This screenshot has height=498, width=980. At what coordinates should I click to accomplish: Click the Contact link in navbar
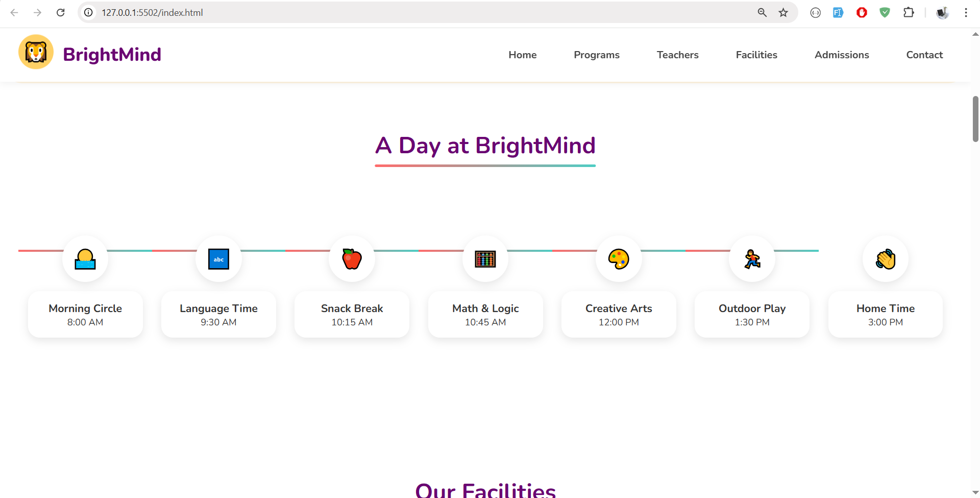pos(924,55)
